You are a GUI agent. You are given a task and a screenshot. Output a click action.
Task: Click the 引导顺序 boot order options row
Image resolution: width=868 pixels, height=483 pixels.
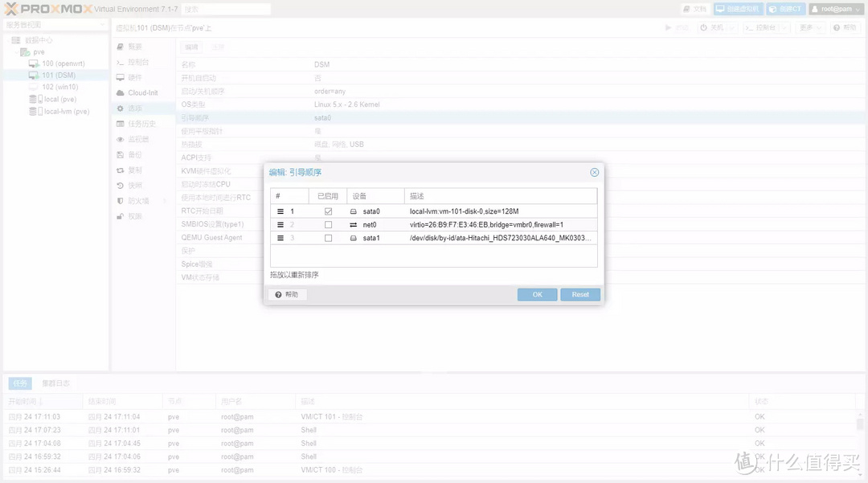(520, 118)
